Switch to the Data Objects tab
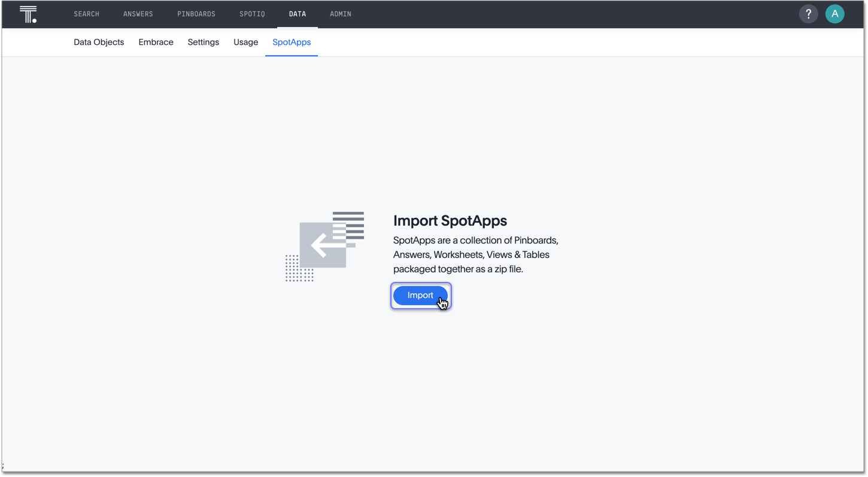This screenshot has width=868, height=477. pos(98,42)
